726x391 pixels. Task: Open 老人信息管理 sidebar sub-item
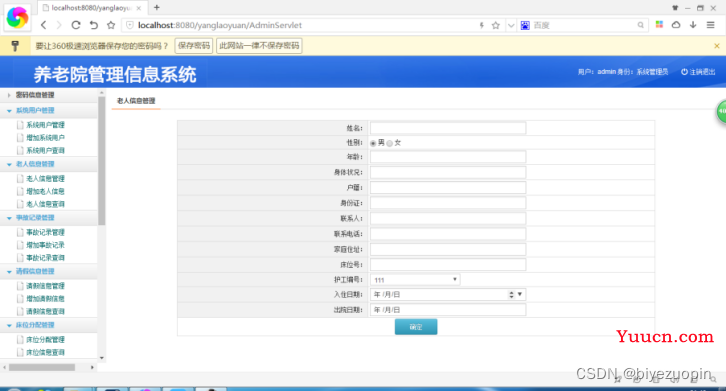coord(45,179)
